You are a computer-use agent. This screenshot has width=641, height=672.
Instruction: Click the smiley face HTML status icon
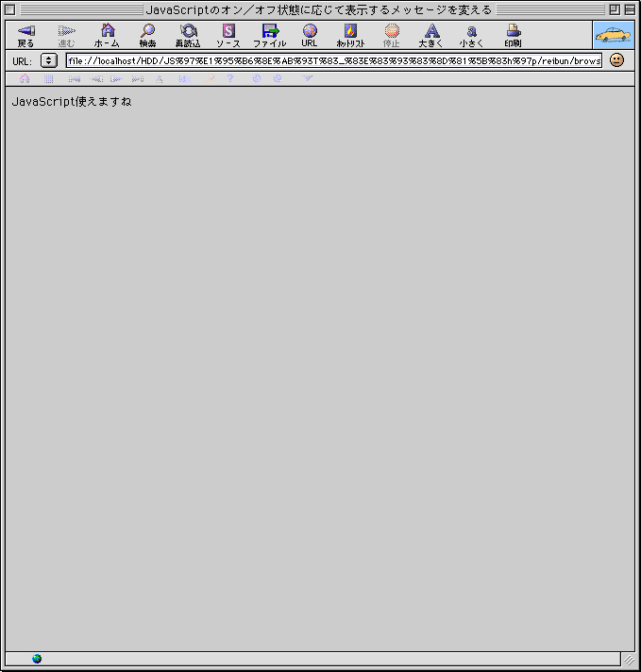click(x=616, y=60)
